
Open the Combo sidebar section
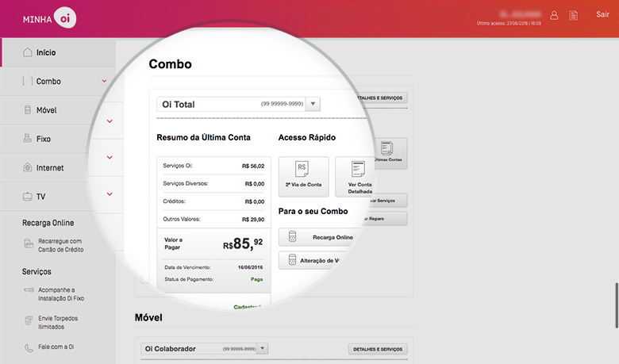[x=57, y=81]
